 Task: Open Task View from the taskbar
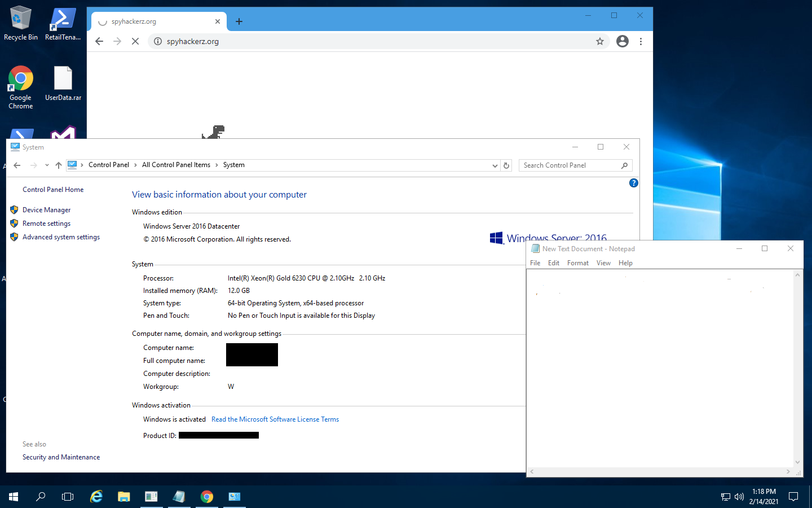pos(68,497)
